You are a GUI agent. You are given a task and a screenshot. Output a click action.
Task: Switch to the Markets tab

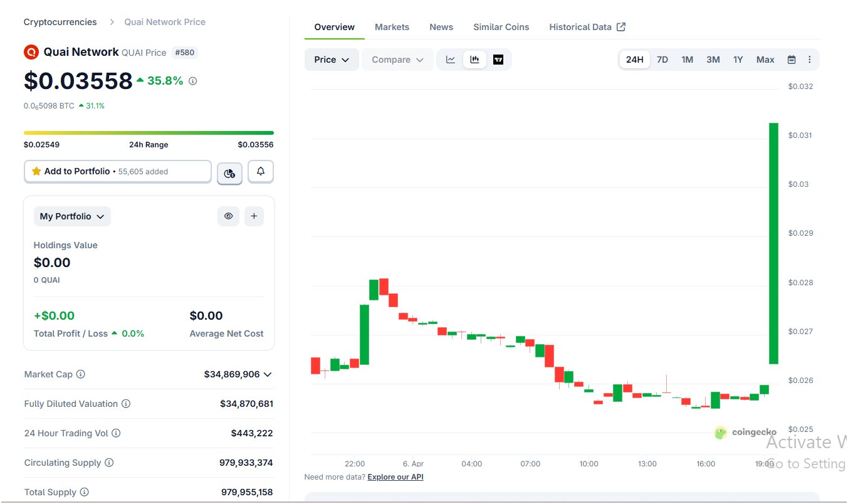point(392,27)
